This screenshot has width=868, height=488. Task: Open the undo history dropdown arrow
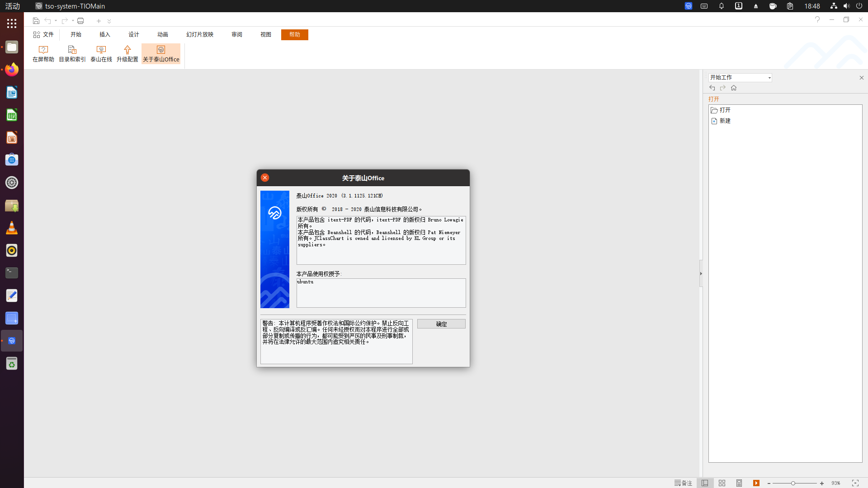click(56, 21)
